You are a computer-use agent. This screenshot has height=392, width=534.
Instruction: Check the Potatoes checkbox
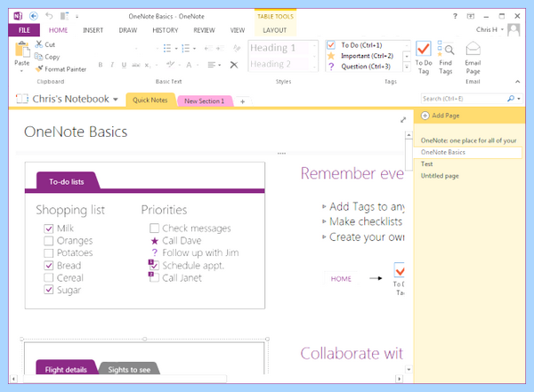[x=49, y=253]
